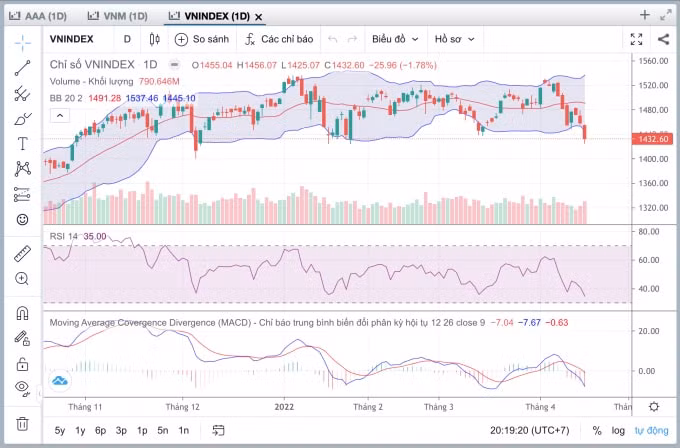The image size is (680, 448).
Task: Toggle lock all drawing tools
Action: tap(23, 364)
